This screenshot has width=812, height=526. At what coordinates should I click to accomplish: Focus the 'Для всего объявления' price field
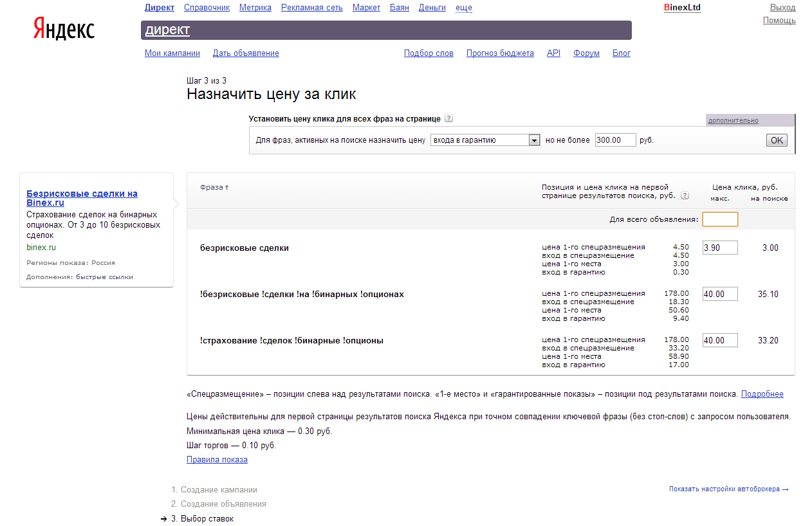[x=720, y=219]
